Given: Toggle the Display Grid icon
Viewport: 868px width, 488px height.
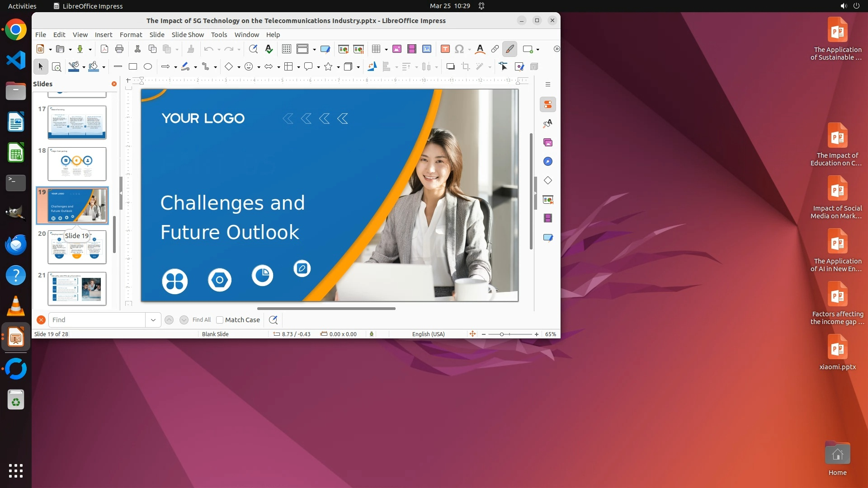Looking at the screenshot, I should click(x=287, y=49).
